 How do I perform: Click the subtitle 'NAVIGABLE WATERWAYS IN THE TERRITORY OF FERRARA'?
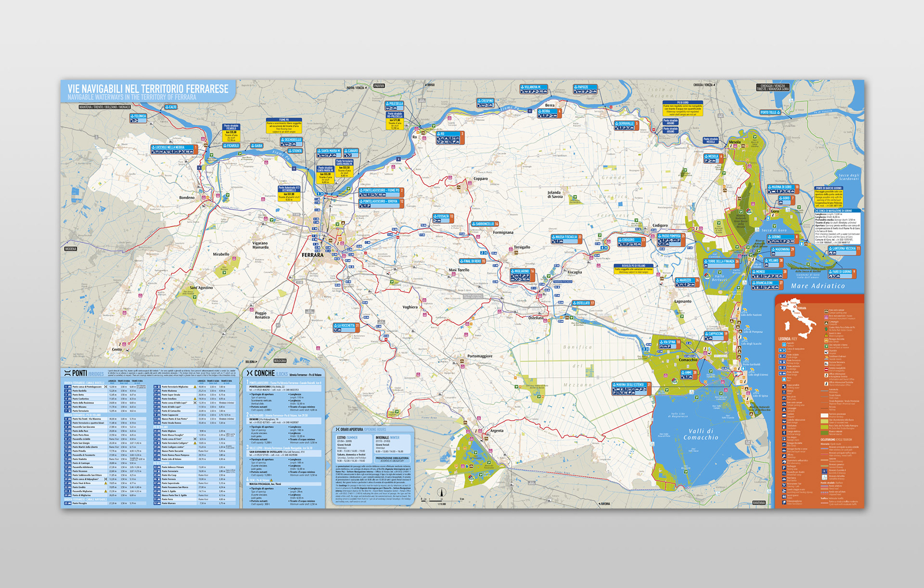coord(132,97)
